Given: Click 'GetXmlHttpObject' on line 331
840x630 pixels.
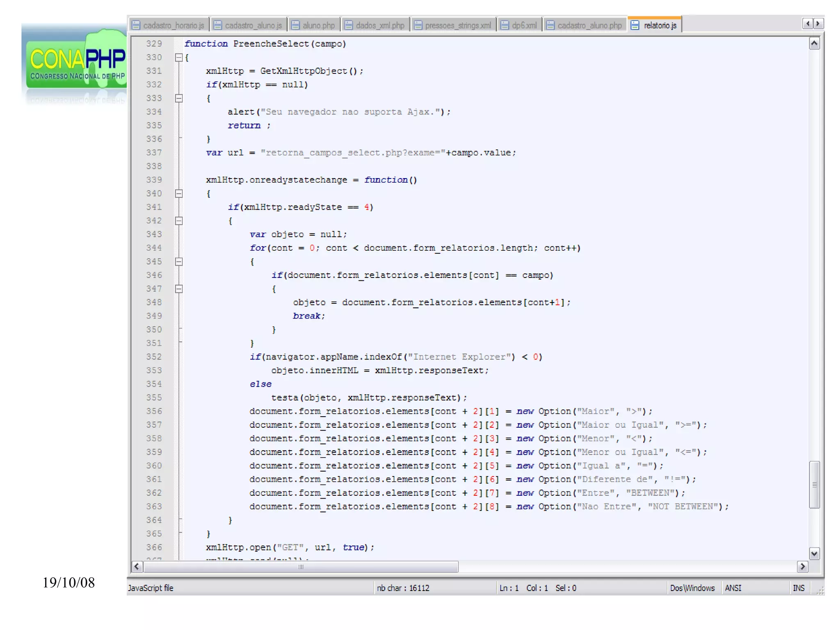Looking at the screenshot, I should pyautogui.click(x=304, y=71).
